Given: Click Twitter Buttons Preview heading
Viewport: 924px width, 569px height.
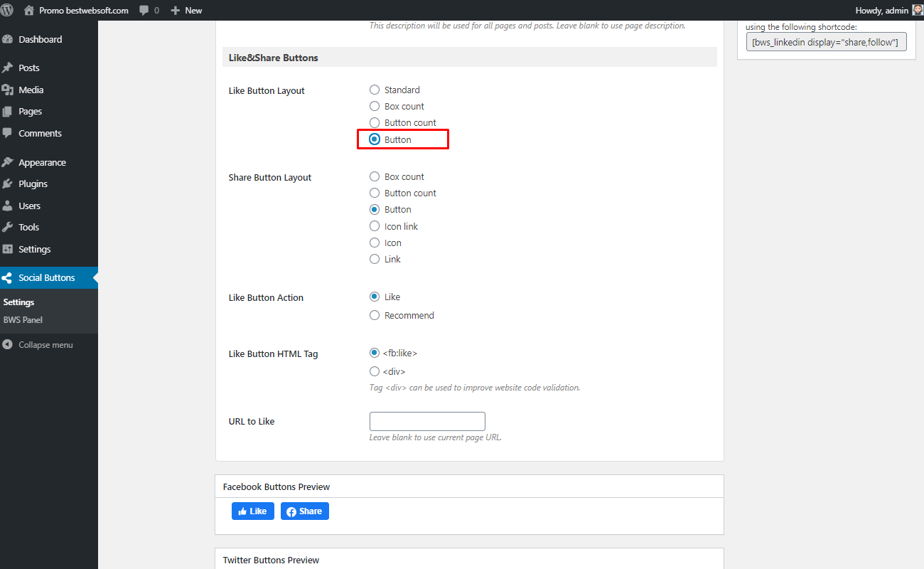Looking at the screenshot, I should click(x=271, y=560).
